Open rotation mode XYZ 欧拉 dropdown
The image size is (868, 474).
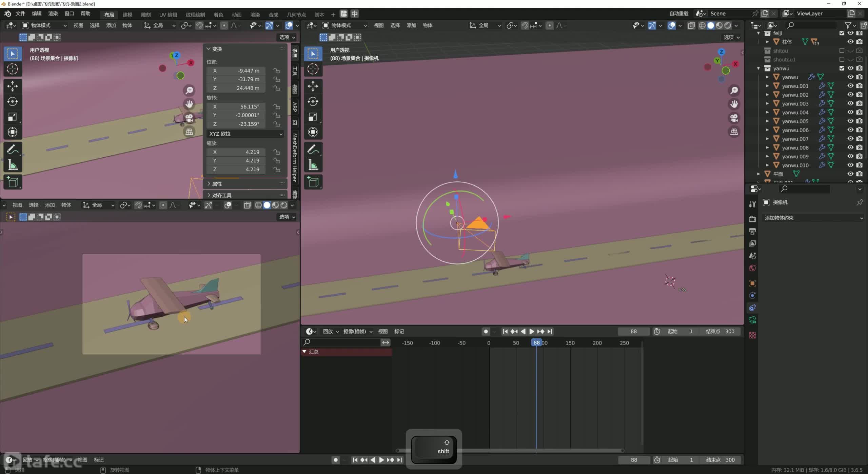click(x=245, y=134)
